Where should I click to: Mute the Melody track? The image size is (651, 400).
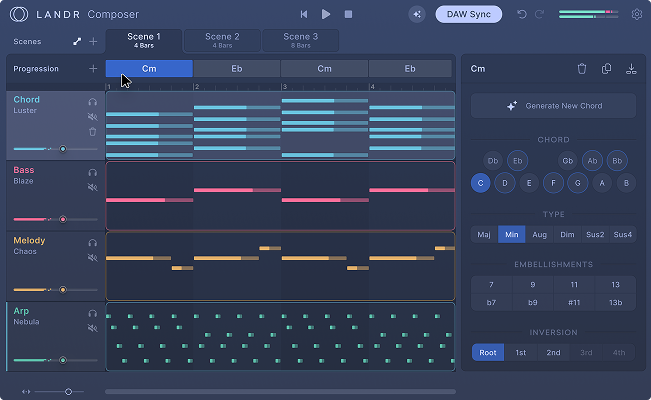[x=93, y=258]
